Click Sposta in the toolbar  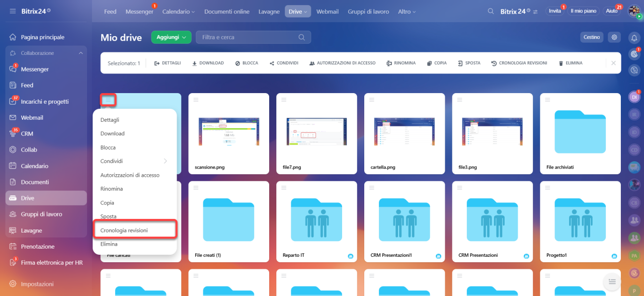[469, 63]
